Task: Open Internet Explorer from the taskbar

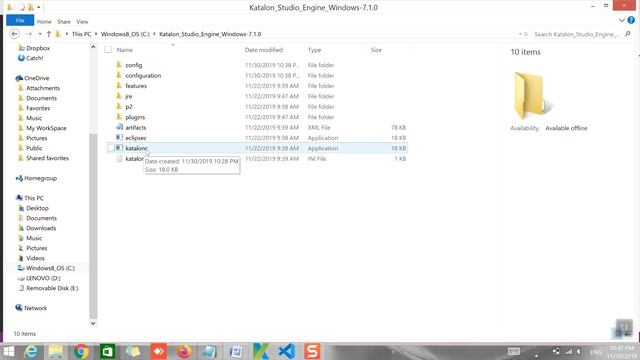Action: (x=31, y=351)
